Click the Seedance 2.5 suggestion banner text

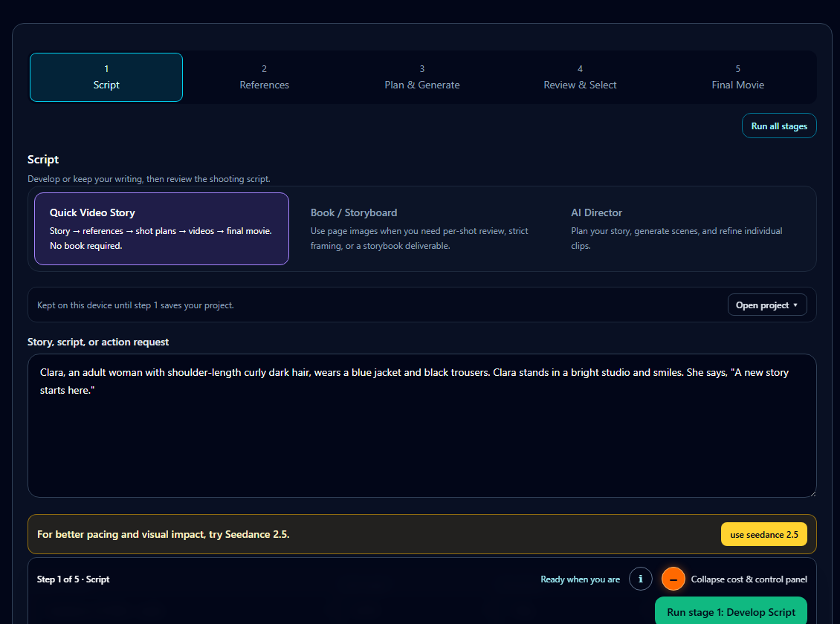pyautogui.click(x=163, y=534)
